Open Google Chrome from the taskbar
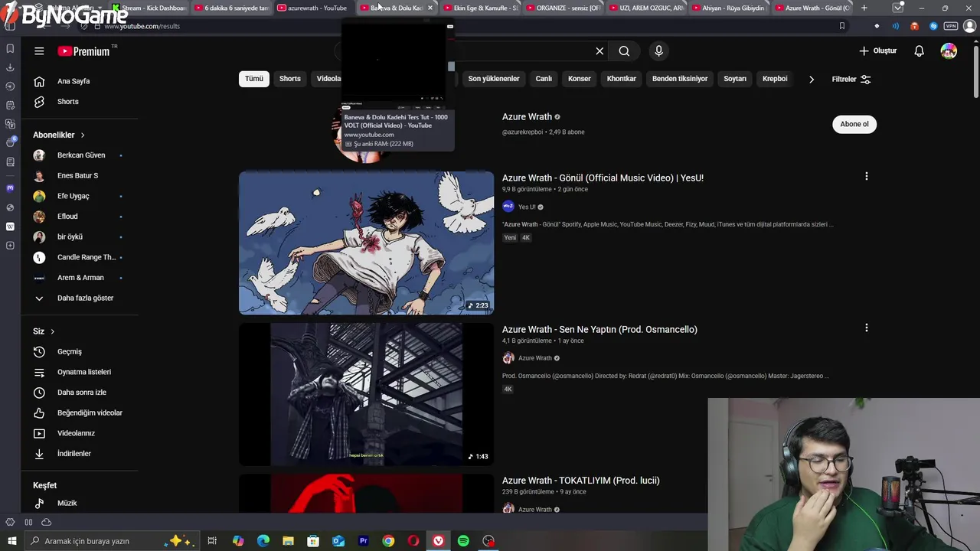This screenshot has width=980, height=551. pyautogui.click(x=388, y=541)
